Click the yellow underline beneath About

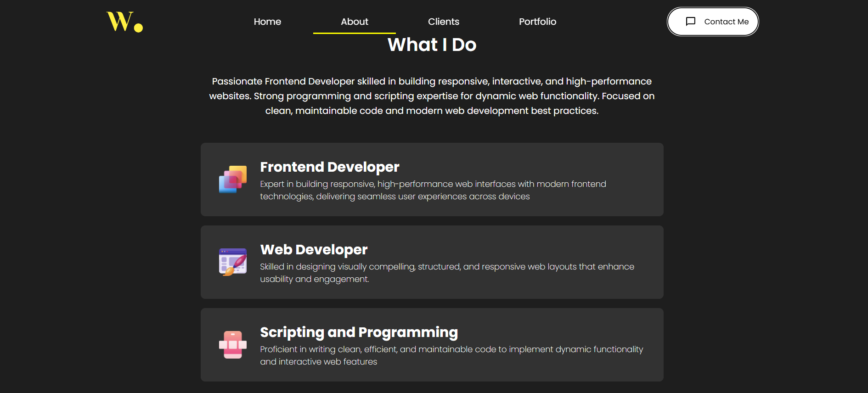point(354,33)
